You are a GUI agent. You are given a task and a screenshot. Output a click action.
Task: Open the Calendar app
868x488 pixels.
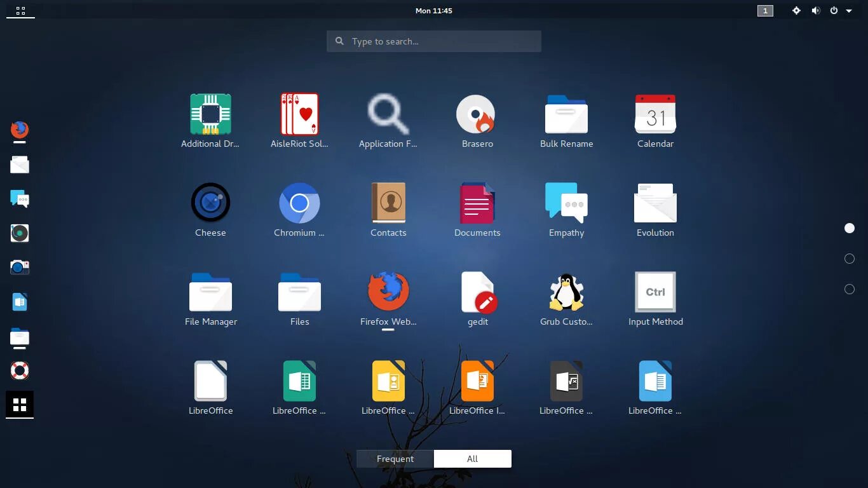[655, 114]
